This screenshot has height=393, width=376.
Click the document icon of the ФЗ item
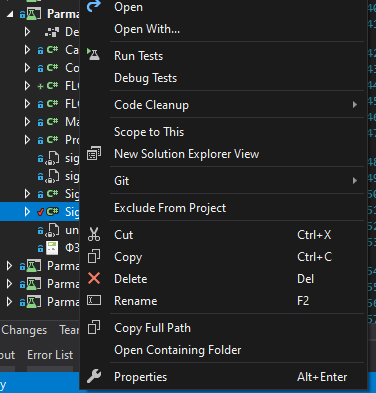[52, 248]
